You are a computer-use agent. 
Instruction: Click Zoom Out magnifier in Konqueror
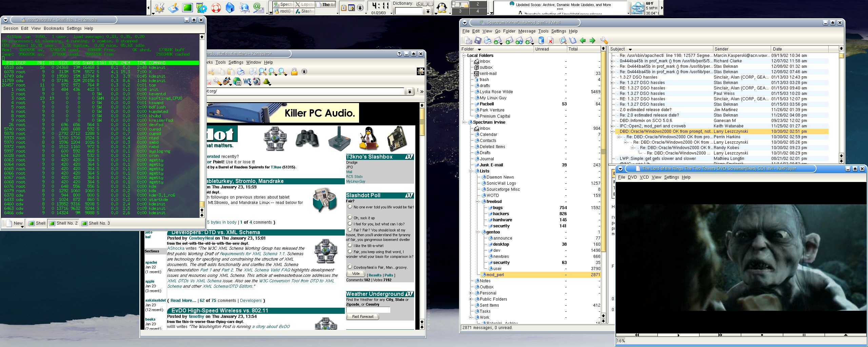tap(282, 72)
